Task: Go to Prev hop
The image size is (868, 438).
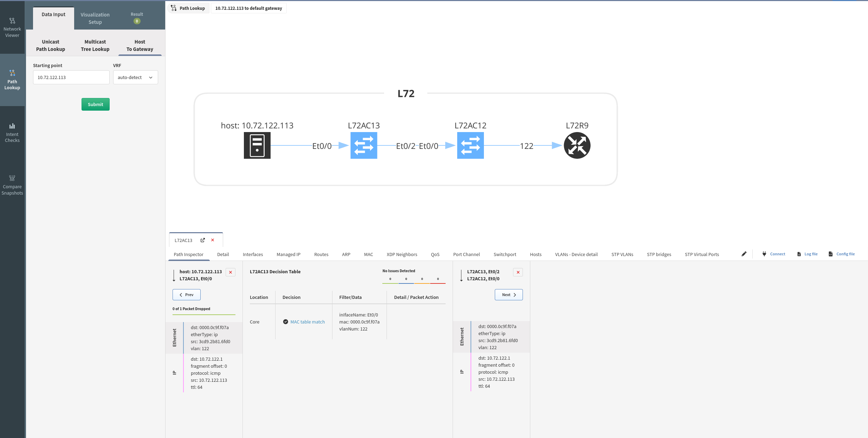Action: [187, 295]
